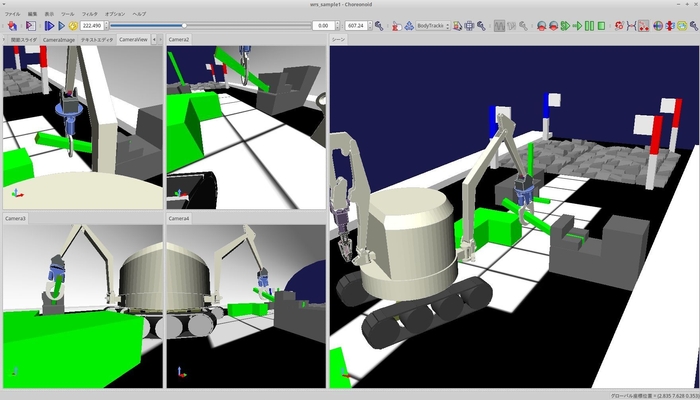
Task: Click the time bar refresh icon
Action: click(x=73, y=25)
